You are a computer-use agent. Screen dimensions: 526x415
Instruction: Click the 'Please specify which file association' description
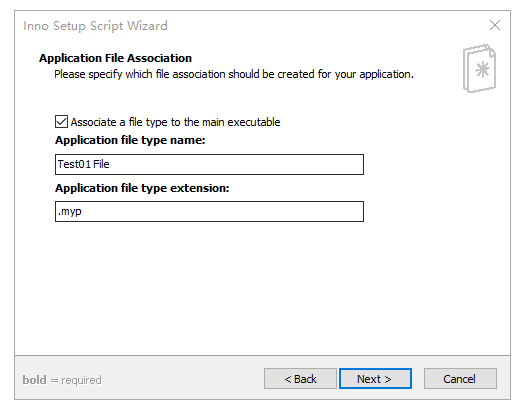point(234,74)
